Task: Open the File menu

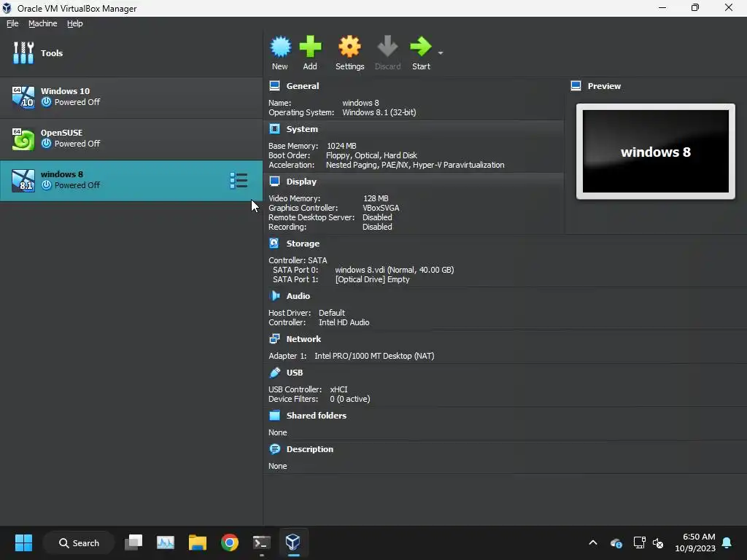Action: pos(12,23)
